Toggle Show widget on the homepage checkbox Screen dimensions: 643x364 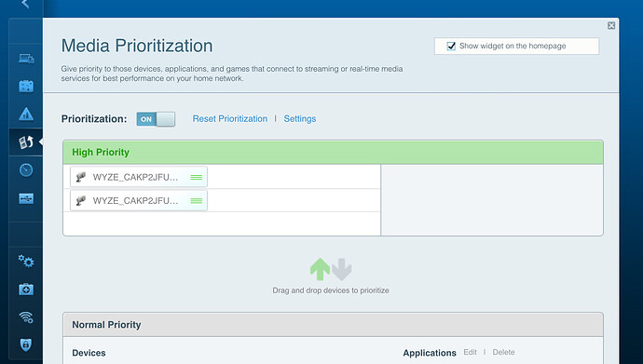[x=451, y=46]
